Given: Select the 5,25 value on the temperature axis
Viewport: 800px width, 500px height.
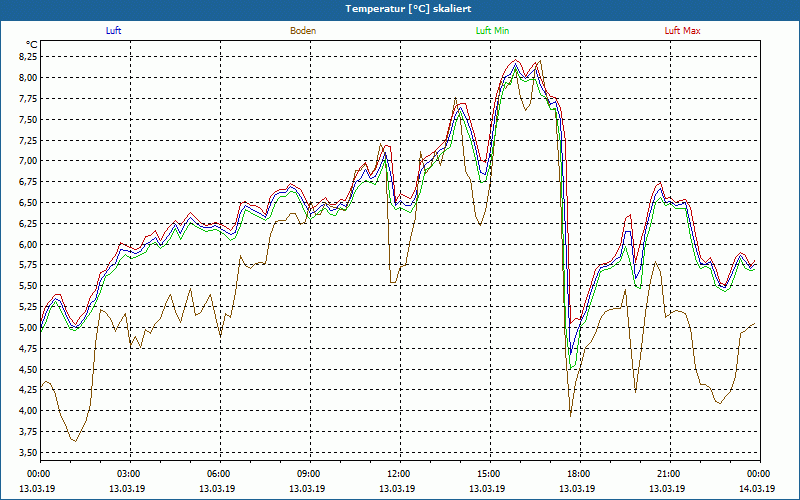Looking at the screenshot, I should pos(28,307).
